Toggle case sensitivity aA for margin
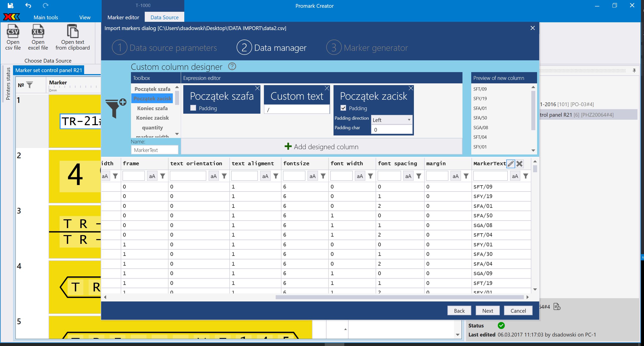 point(455,176)
